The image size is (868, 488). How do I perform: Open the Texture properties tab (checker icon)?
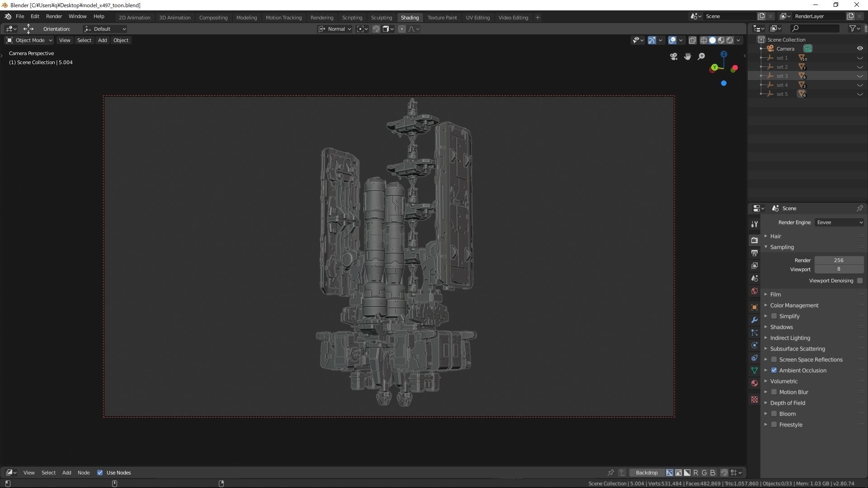[754, 399]
